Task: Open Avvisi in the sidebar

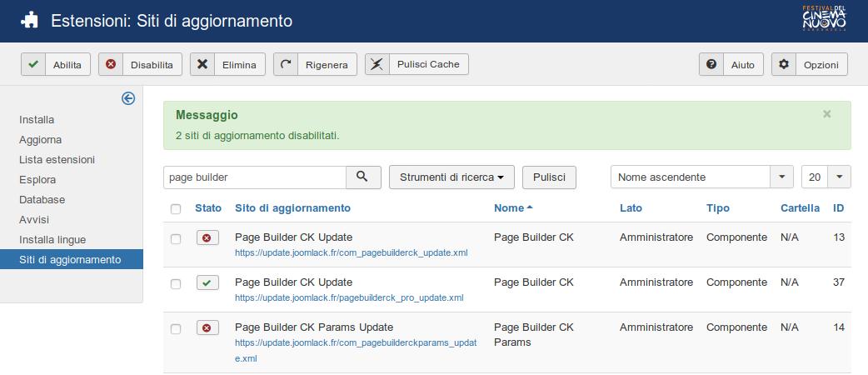Action: tap(34, 219)
